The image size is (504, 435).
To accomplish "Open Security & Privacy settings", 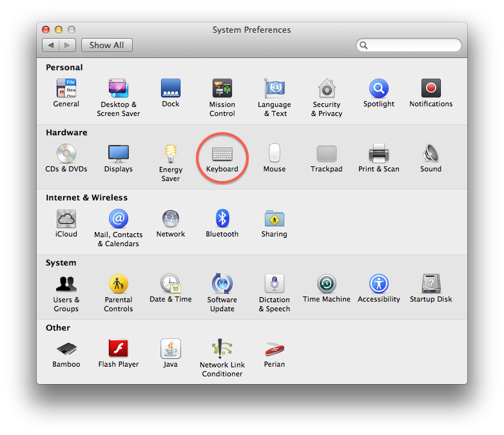I will (x=326, y=89).
